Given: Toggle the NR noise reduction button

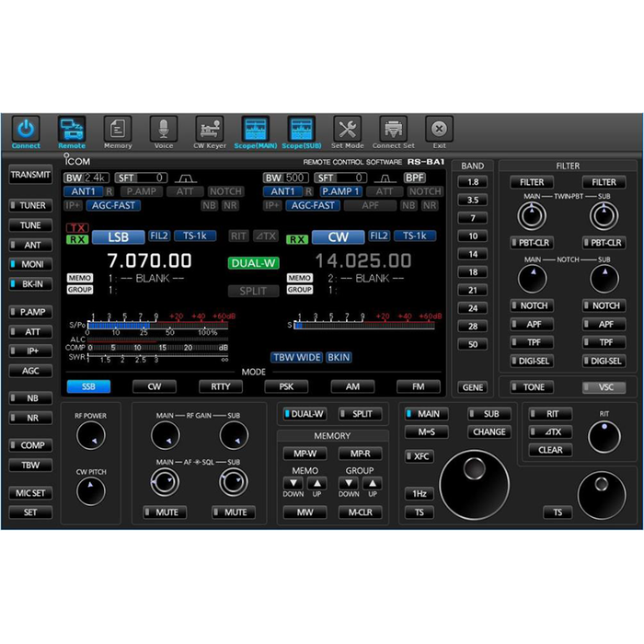Looking at the screenshot, I should [x=30, y=418].
